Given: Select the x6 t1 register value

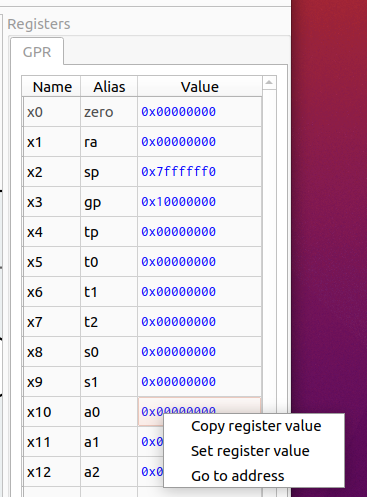Looking at the screenshot, I should click(x=199, y=292).
